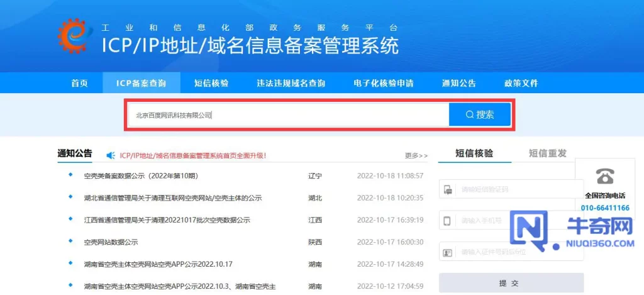Image resolution: width=644 pixels, height=295 pixels.
Task: Click the SMS verification code input field
Action: (x=511, y=189)
